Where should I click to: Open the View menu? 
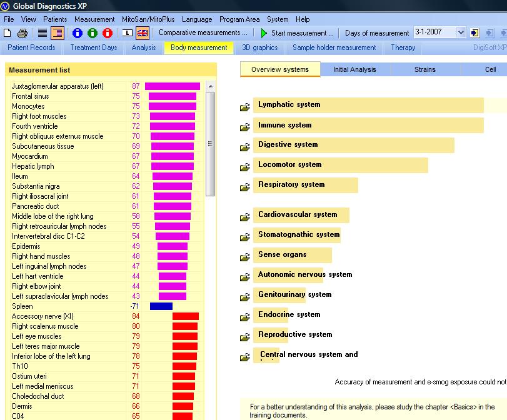[x=29, y=19]
